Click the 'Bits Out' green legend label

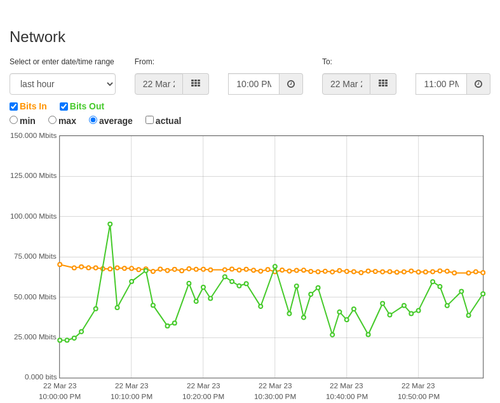click(x=87, y=106)
